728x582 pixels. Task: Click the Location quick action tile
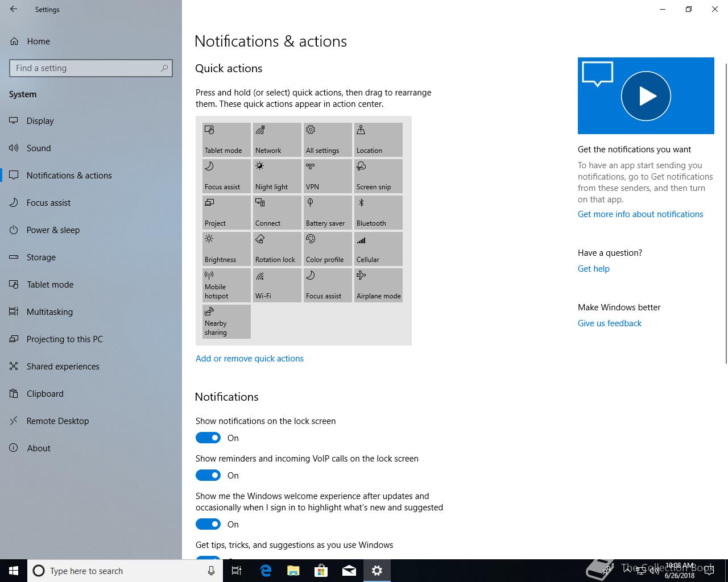pos(378,140)
